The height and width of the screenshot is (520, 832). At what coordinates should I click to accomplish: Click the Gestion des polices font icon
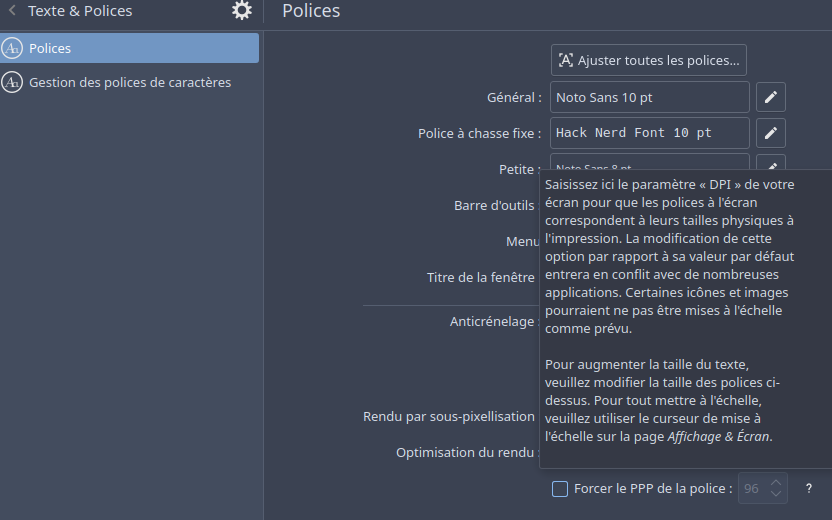pyautogui.click(x=12, y=82)
